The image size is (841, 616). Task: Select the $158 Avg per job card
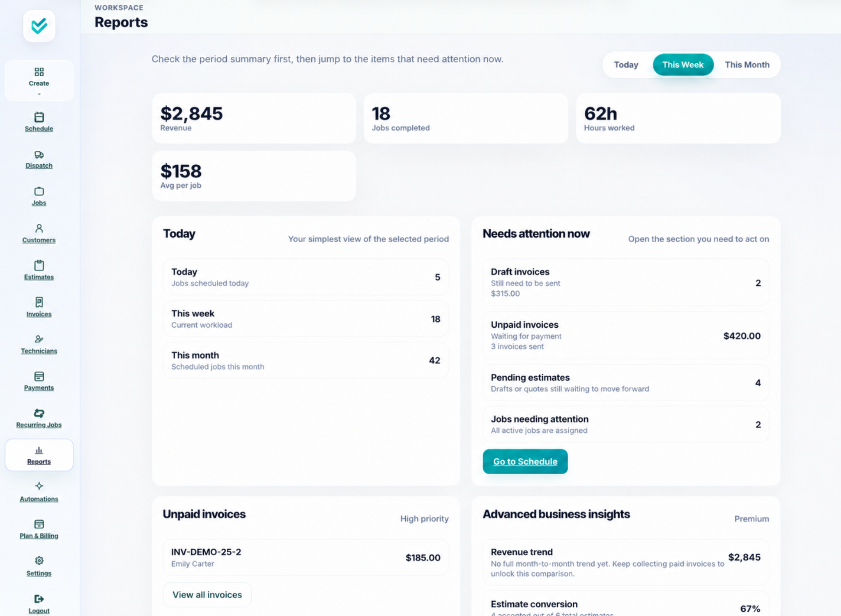pos(254,176)
